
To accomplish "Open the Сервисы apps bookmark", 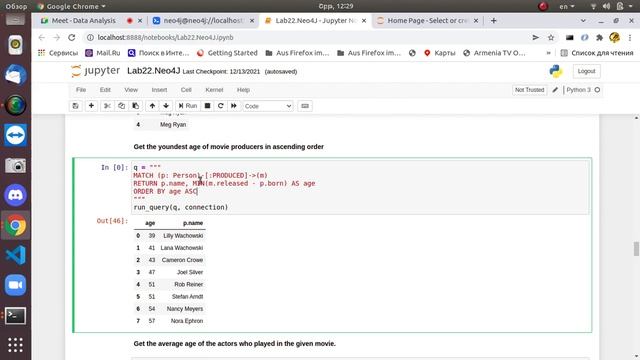I will tap(58, 53).
